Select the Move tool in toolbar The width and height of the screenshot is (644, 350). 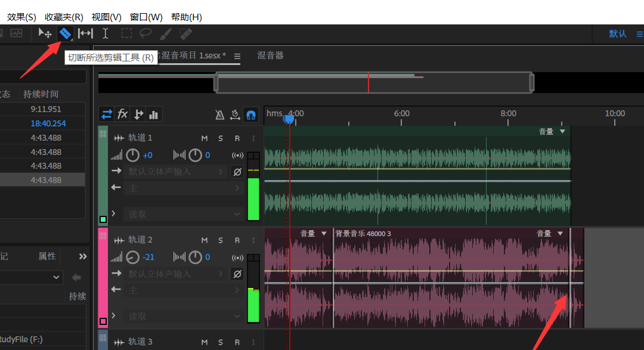[45, 33]
